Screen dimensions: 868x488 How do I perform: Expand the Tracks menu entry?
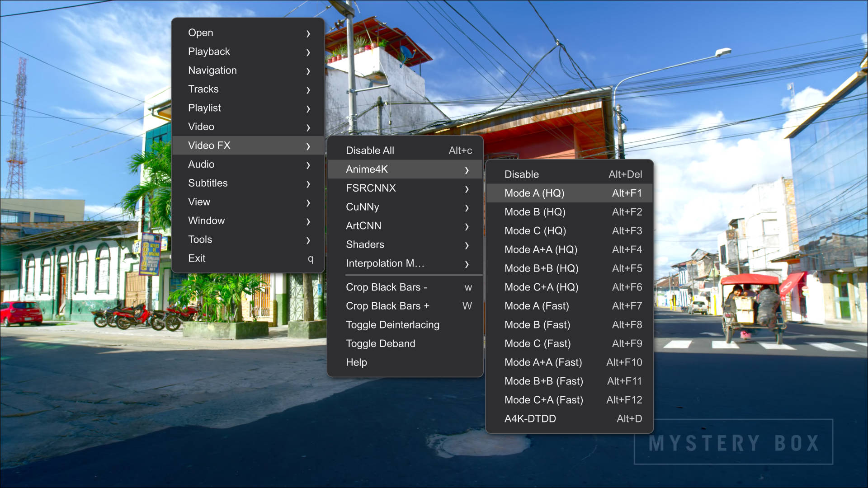click(248, 89)
